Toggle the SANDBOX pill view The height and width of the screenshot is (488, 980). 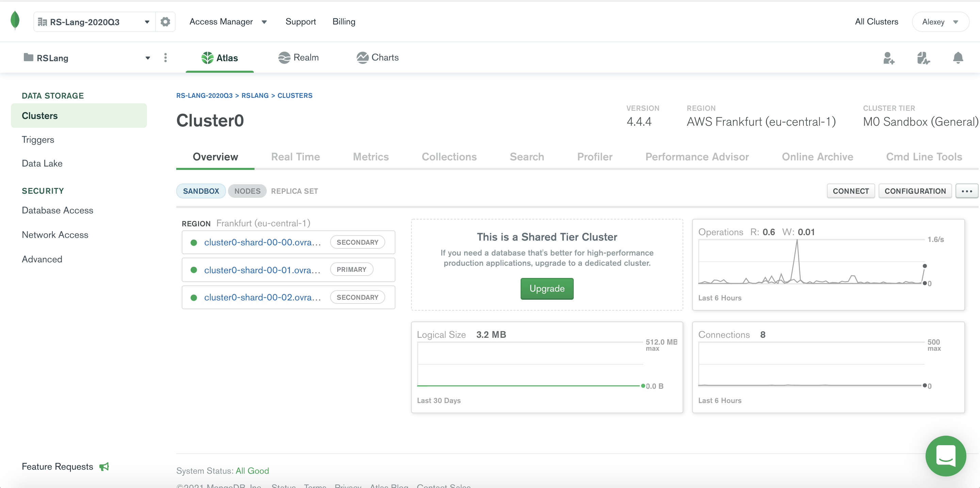(x=201, y=191)
